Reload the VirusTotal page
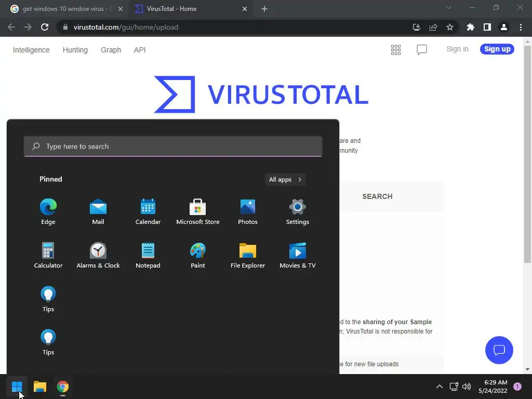Viewport: 532px width, 399px height. pyautogui.click(x=45, y=27)
